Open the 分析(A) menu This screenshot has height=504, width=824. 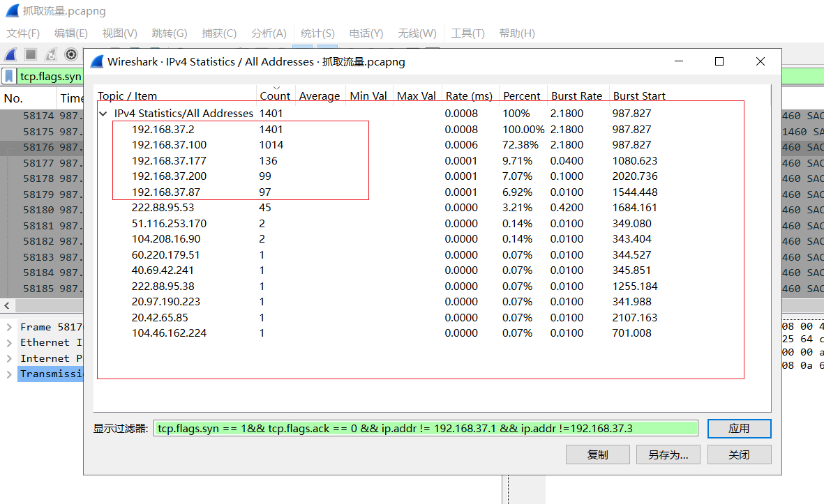point(269,33)
